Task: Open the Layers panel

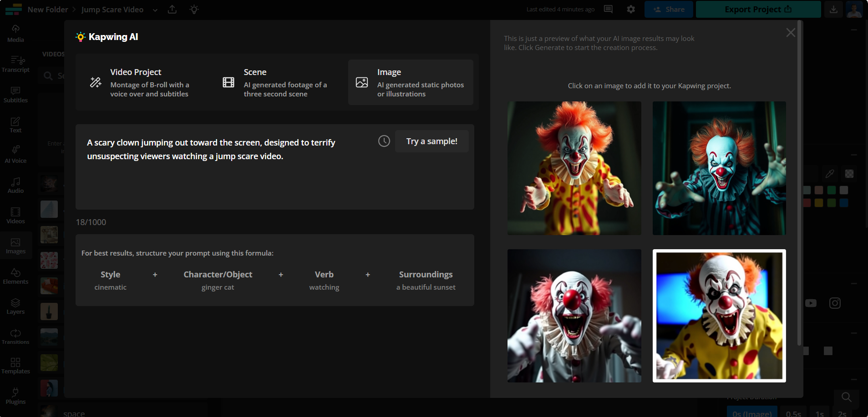Action: coord(15,306)
